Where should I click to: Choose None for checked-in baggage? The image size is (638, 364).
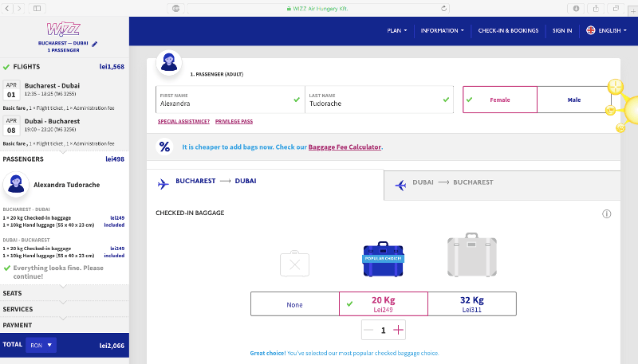tap(294, 304)
